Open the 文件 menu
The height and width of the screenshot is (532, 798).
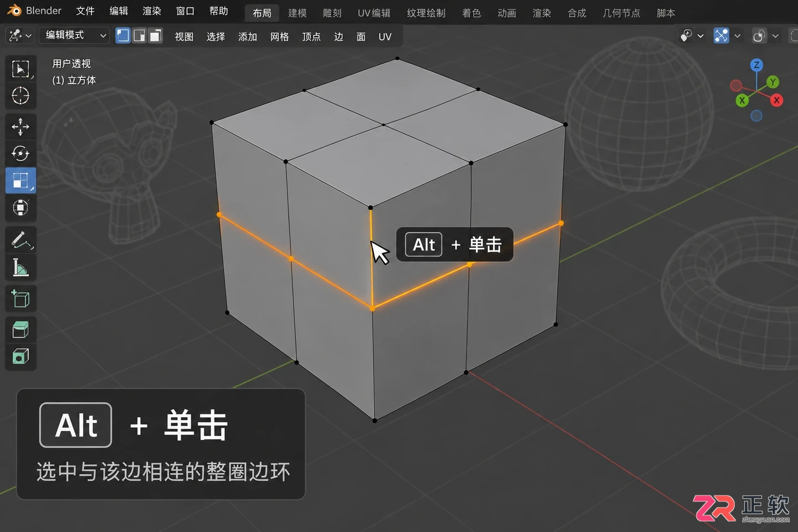(85, 11)
